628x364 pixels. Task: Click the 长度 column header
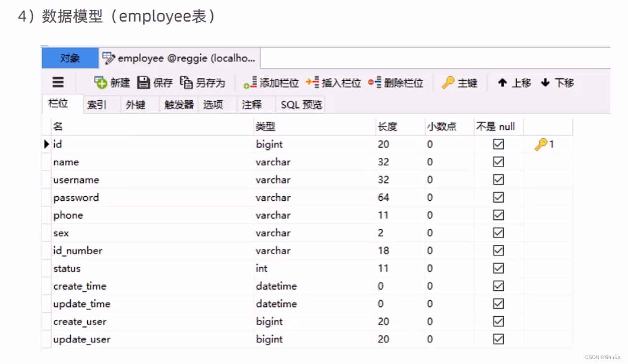pyautogui.click(x=400, y=126)
